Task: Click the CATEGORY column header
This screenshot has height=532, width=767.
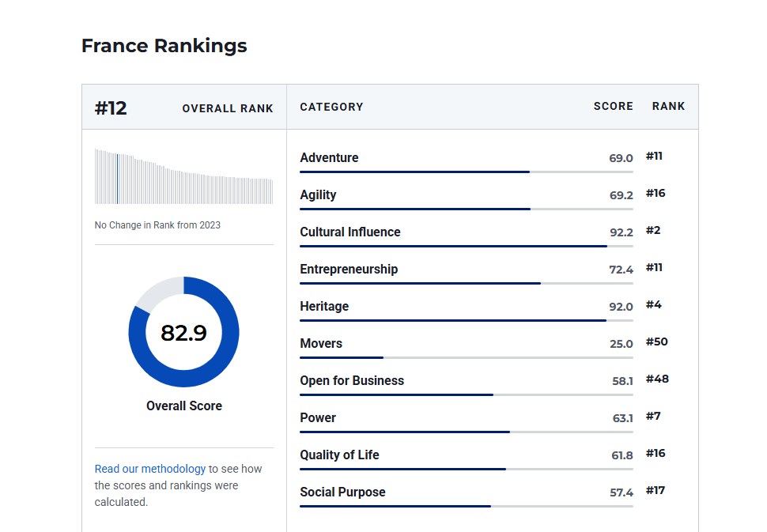Action: pos(331,107)
